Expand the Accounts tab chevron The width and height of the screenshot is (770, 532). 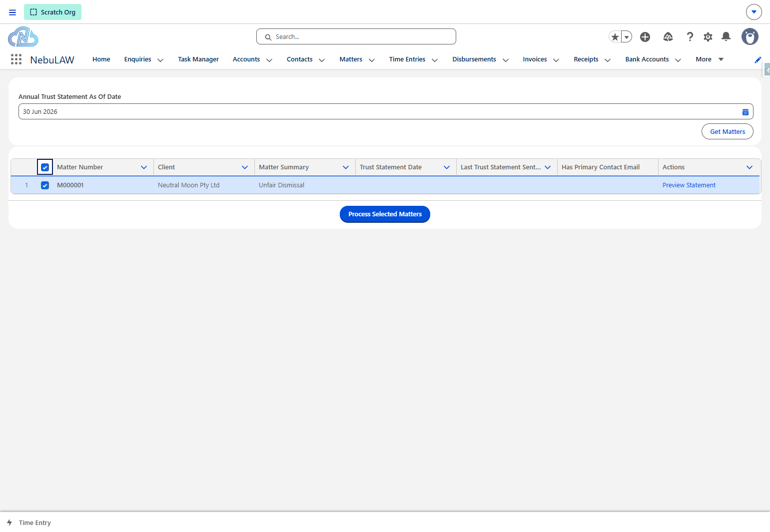coord(269,60)
